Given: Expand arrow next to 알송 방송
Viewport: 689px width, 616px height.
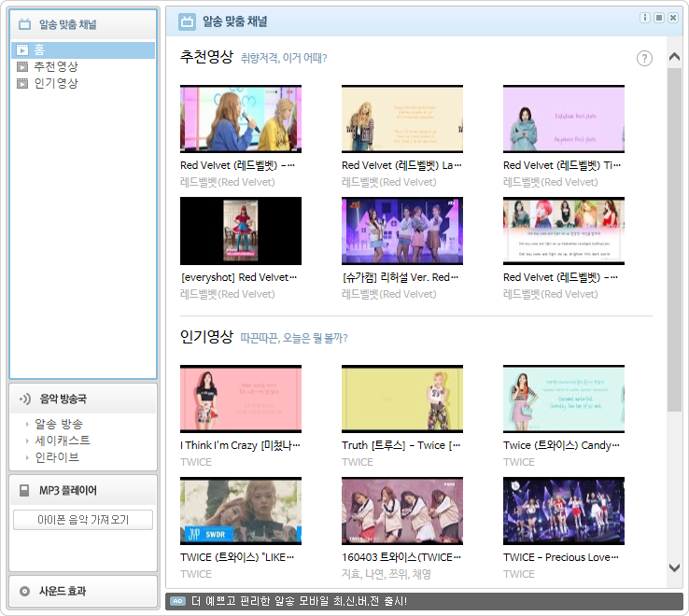Looking at the screenshot, I should click(x=27, y=425).
